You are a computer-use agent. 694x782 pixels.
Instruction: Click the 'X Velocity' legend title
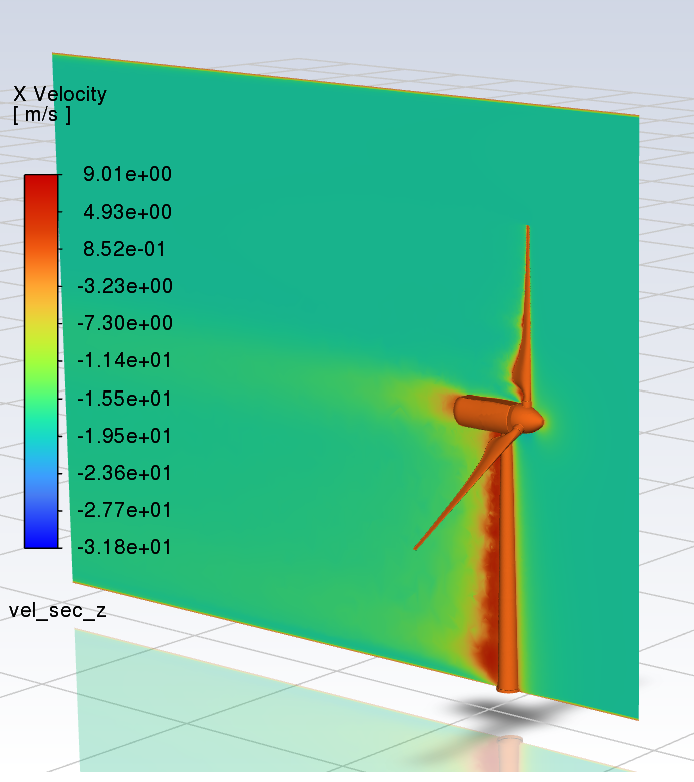(60, 94)
